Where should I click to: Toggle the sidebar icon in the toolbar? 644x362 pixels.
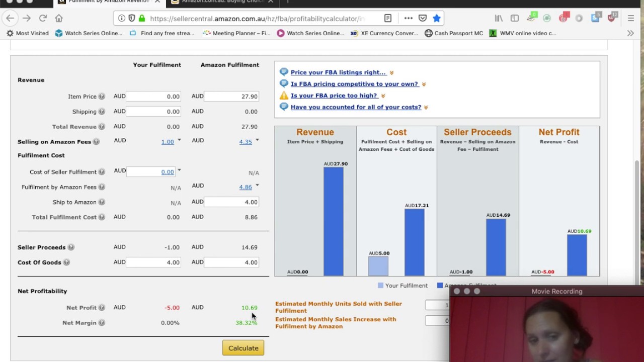click(x=515, y=18)
